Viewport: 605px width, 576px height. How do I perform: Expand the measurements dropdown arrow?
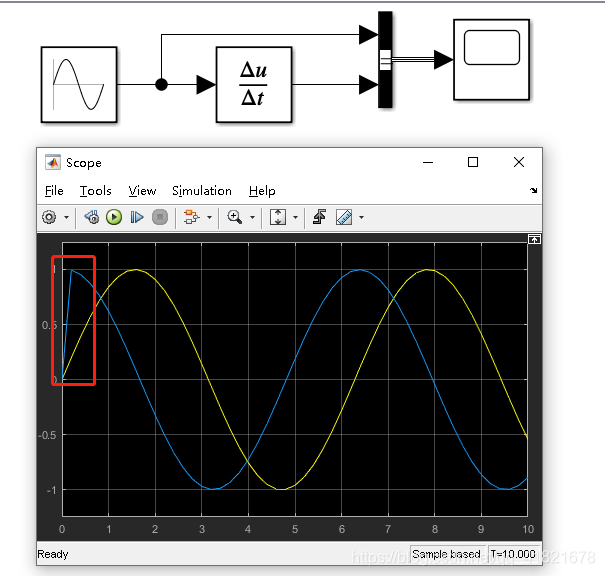pyautogui.click(x=362, y=218)
